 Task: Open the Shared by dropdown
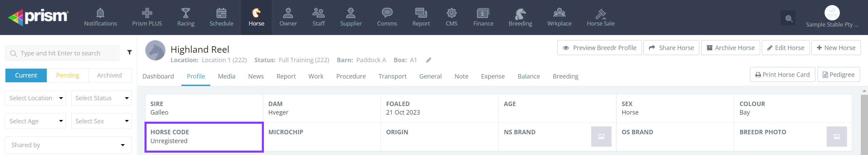tap(68, 145)
